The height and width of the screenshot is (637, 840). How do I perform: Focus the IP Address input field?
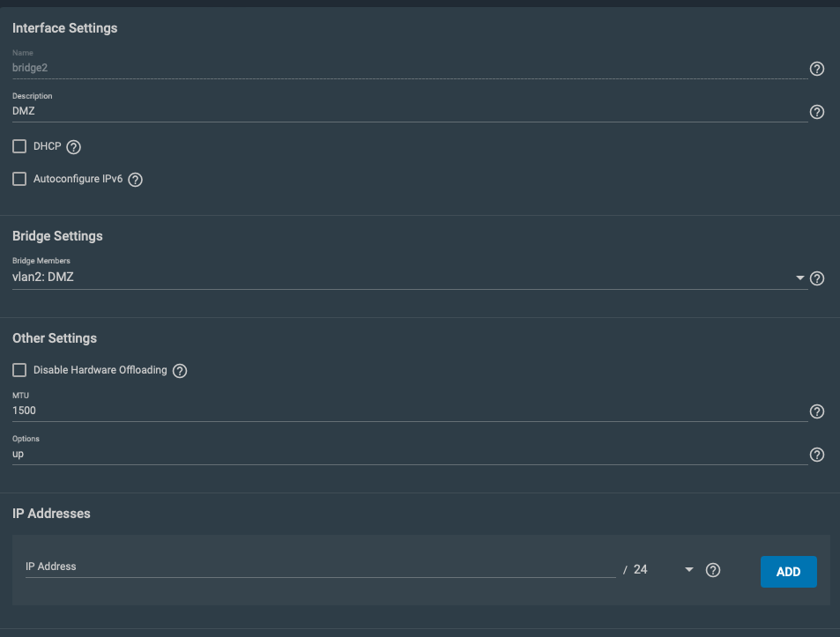pos(320,567)
